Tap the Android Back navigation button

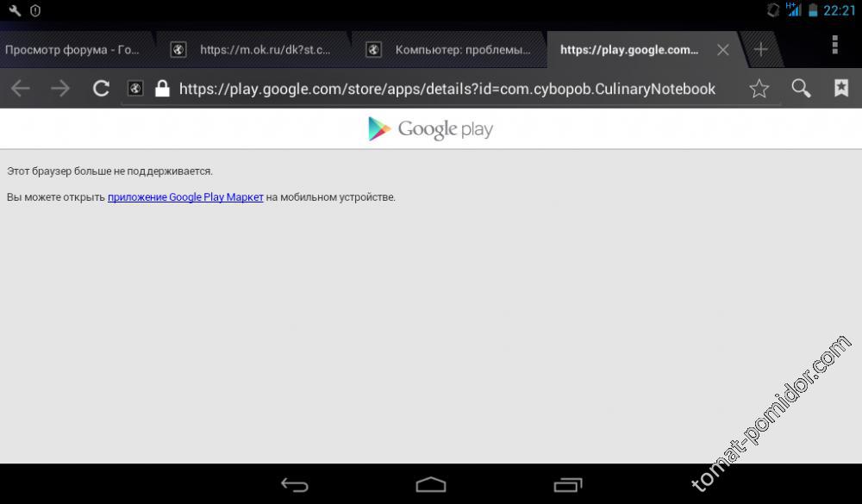point(295,484)
